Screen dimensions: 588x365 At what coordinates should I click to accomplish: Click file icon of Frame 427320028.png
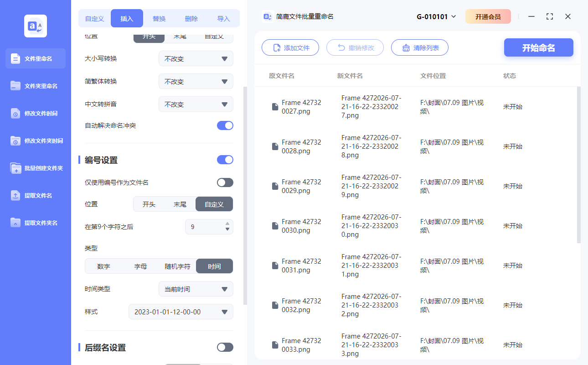275,146
